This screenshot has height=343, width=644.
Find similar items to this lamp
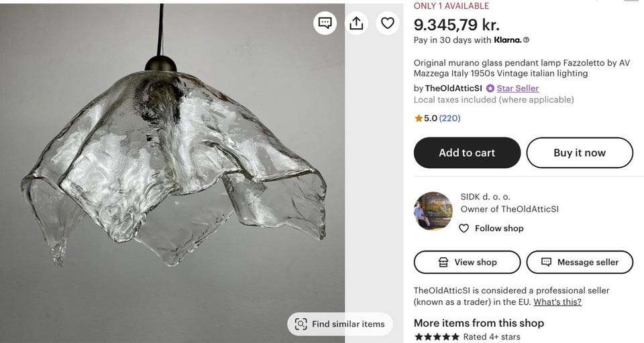pyautogui.click(x=340, y=324)
